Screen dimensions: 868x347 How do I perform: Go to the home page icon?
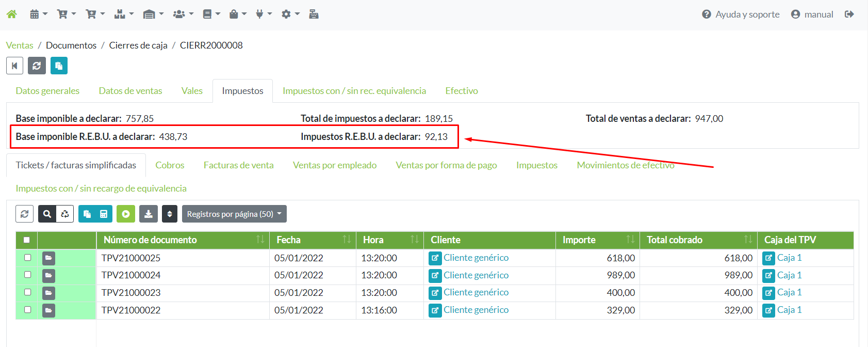(12, 14)
